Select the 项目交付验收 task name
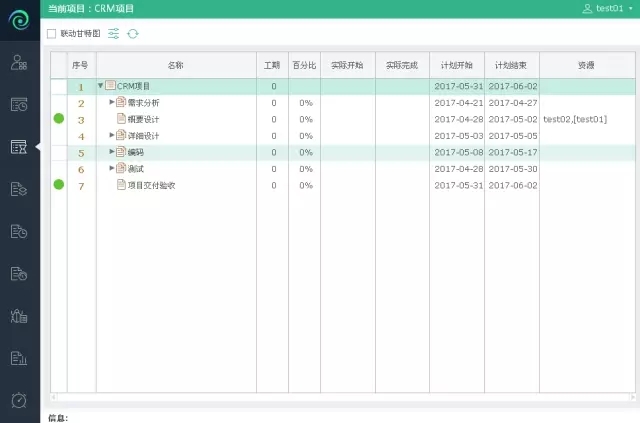The height and width of the screenshot is (423, 640). [x=151, y=185]
